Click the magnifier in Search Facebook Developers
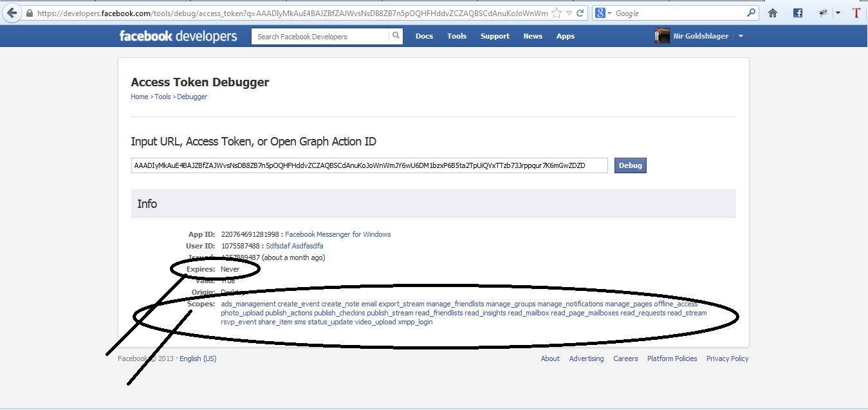Viewport: 868px width, 410px height. (x=396, y=36)
